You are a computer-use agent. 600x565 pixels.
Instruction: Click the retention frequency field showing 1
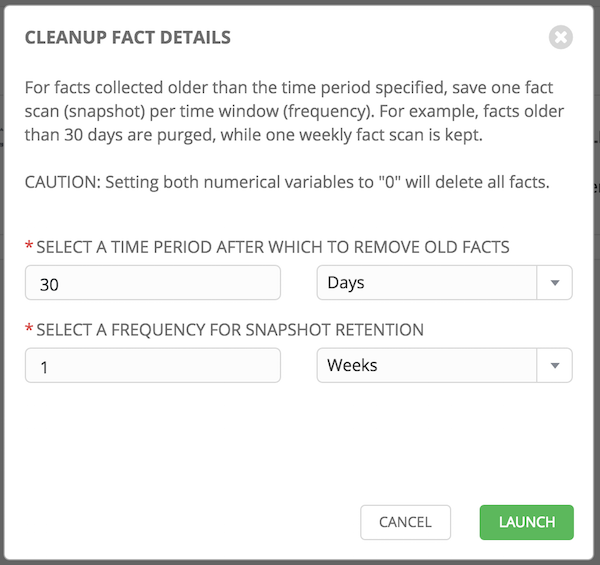[153, 365]
